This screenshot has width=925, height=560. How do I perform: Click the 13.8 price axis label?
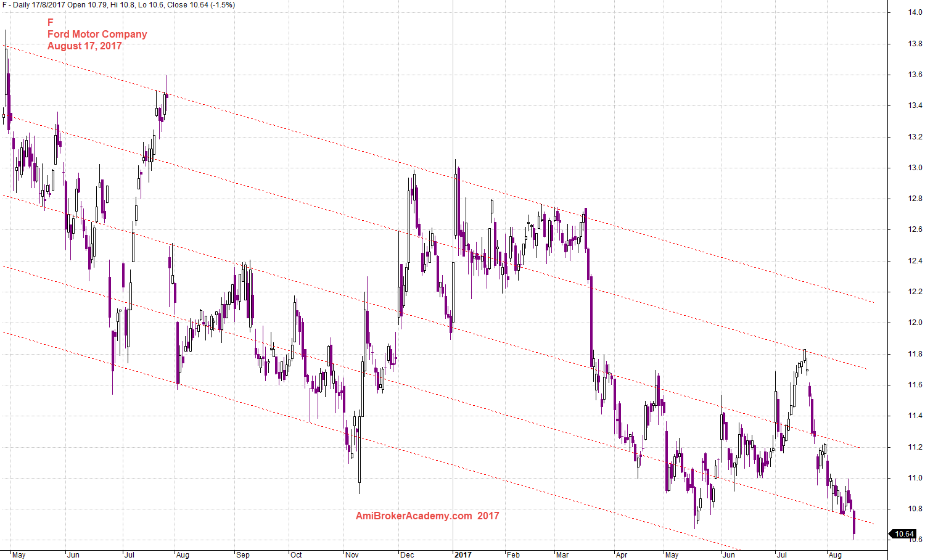click(x=915, y=44)
